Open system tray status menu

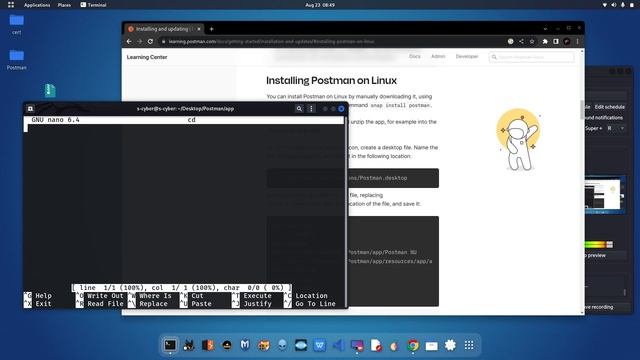[x=618, y=5]
